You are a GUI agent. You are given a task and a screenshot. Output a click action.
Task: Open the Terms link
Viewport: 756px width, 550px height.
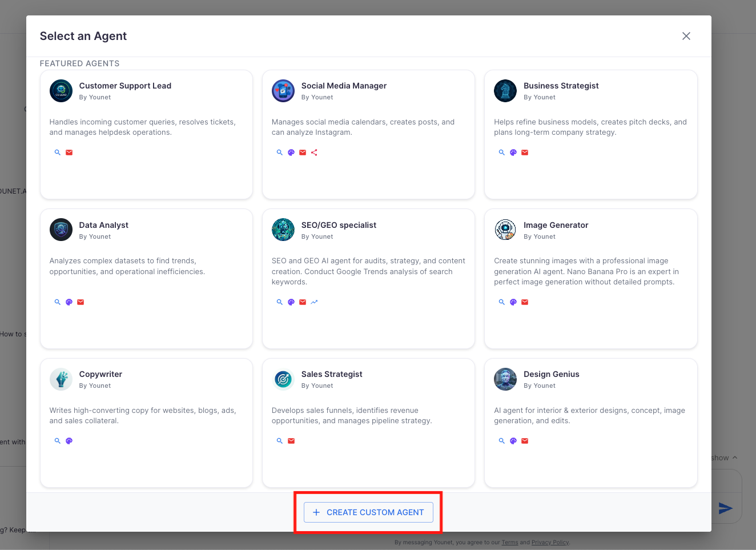point(510,543)
